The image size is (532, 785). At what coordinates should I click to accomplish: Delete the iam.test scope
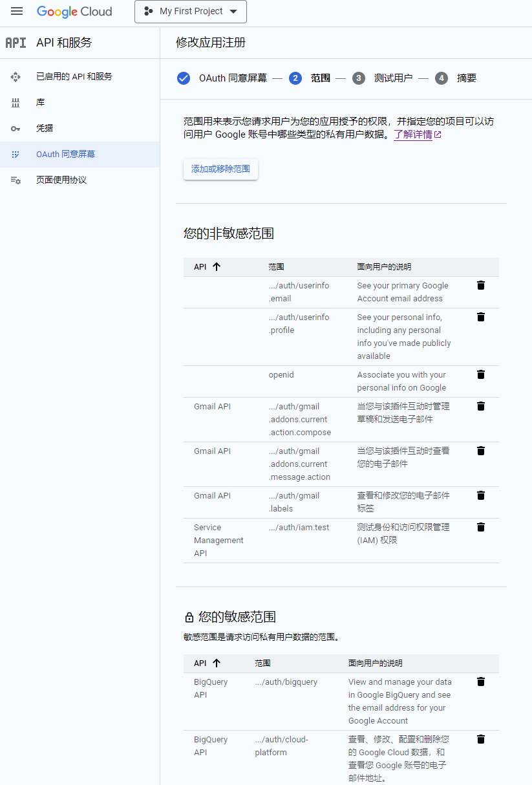tap(481, 527)
